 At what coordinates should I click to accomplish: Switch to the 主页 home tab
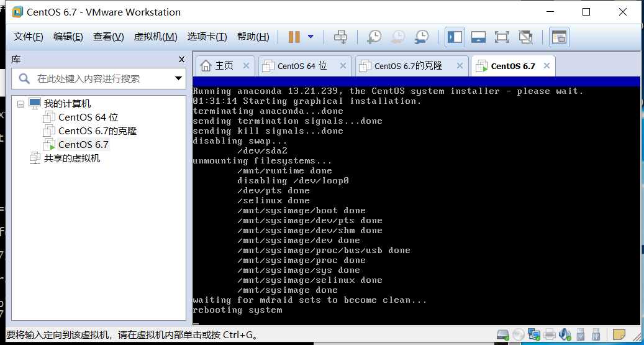point(224,66)
